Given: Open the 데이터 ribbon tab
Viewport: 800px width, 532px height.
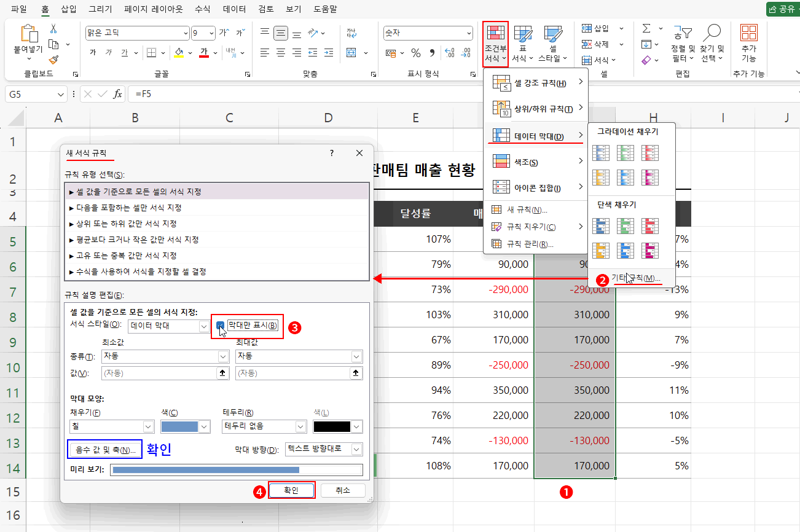Looking at the screenshot, I should click(x=235, y=10).
